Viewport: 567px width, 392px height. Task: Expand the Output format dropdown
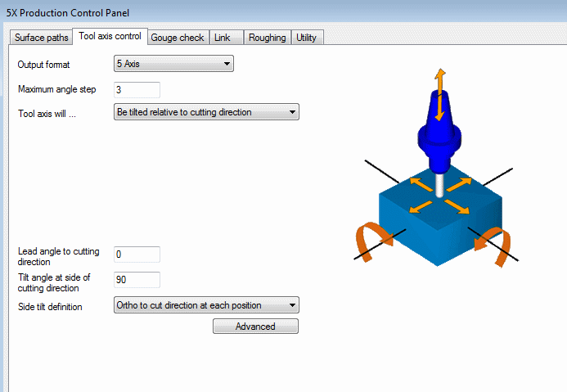pos(173,64)
